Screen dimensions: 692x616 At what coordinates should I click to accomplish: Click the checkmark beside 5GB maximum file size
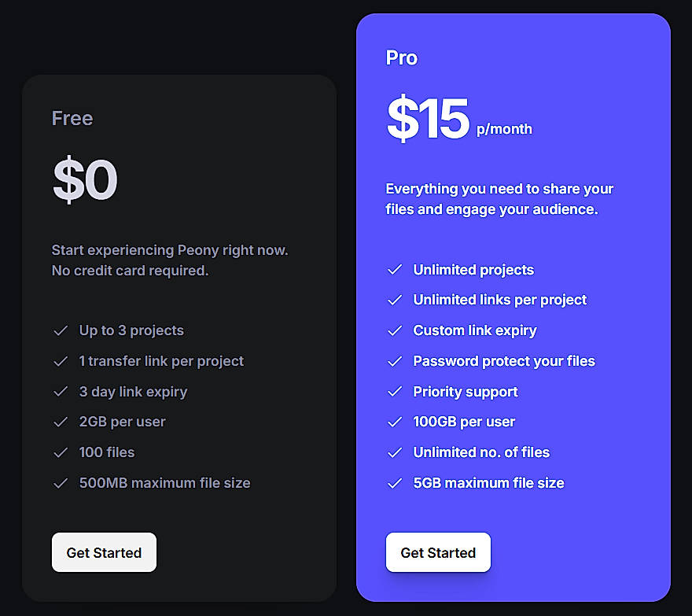point(395,483)
